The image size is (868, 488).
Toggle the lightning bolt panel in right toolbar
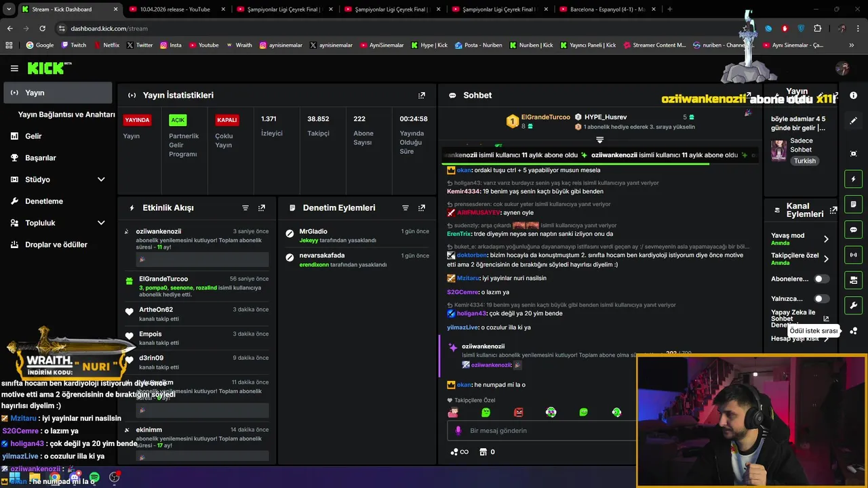pyautogui.click(x=854, y=179)
